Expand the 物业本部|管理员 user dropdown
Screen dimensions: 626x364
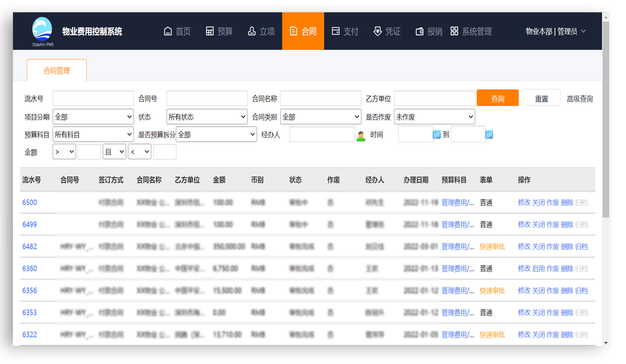pos(556,32)
